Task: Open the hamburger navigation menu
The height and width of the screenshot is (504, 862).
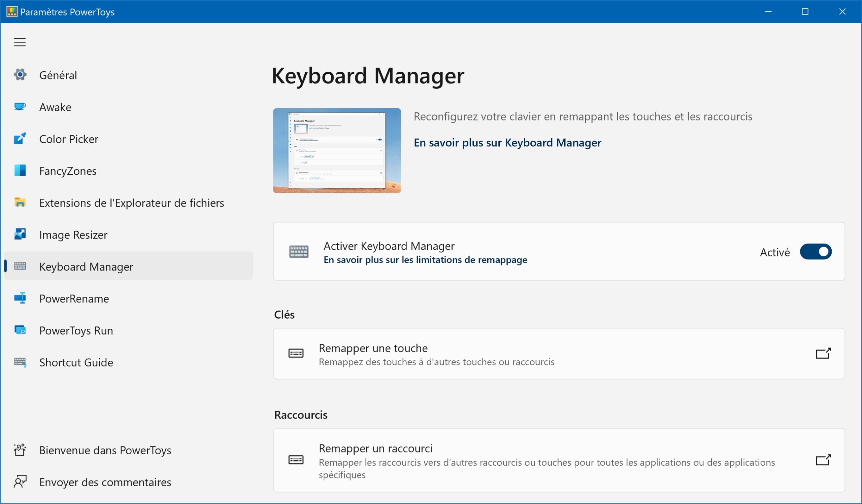Action: click(20, 42)
